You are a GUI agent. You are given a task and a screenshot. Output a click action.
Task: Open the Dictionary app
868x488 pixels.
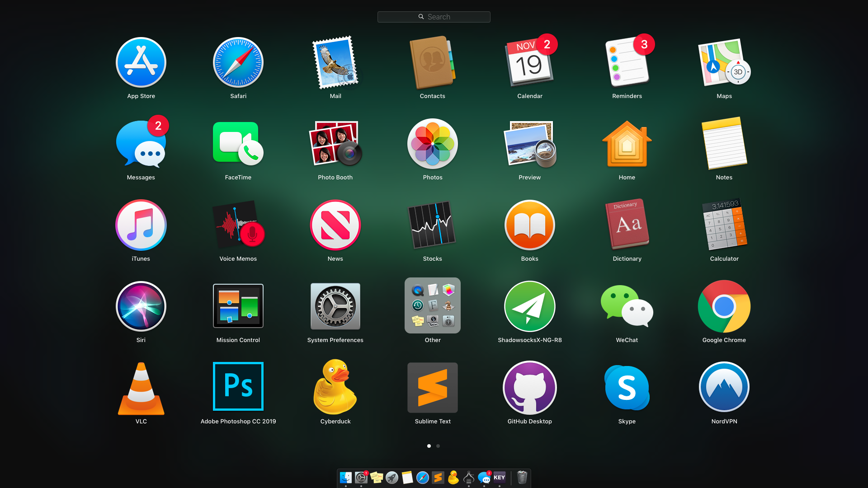point(627,225)
